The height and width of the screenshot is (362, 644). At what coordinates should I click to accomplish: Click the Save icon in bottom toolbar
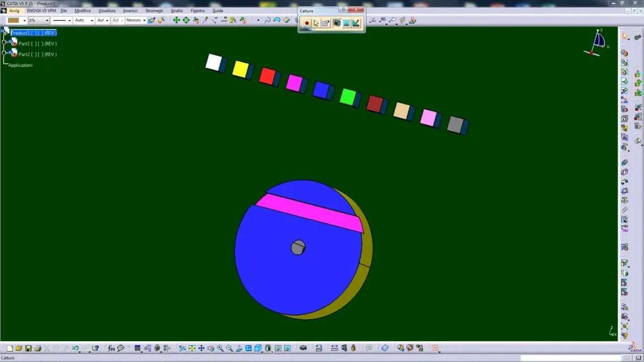(x=28, y=348)
